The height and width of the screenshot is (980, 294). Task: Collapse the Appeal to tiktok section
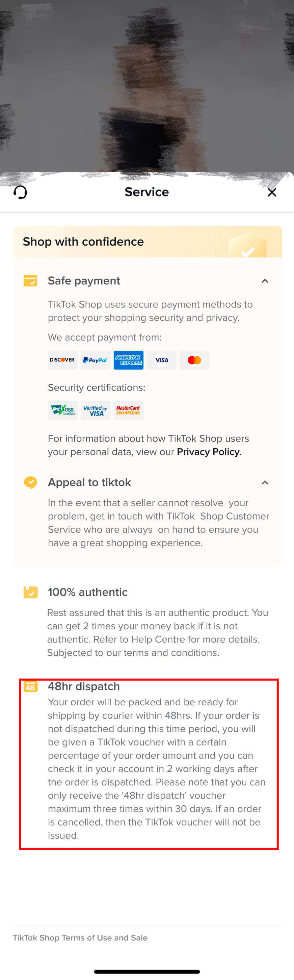[x=265, y=483]
